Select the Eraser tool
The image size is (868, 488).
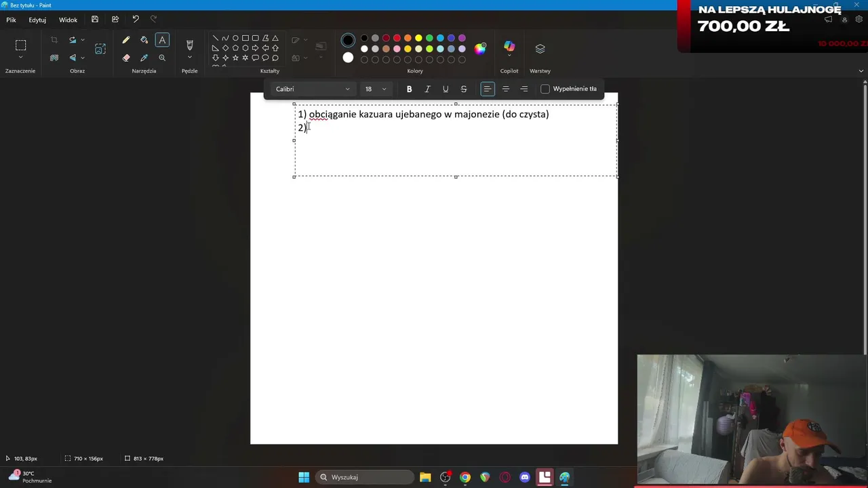tap(126, 58)
